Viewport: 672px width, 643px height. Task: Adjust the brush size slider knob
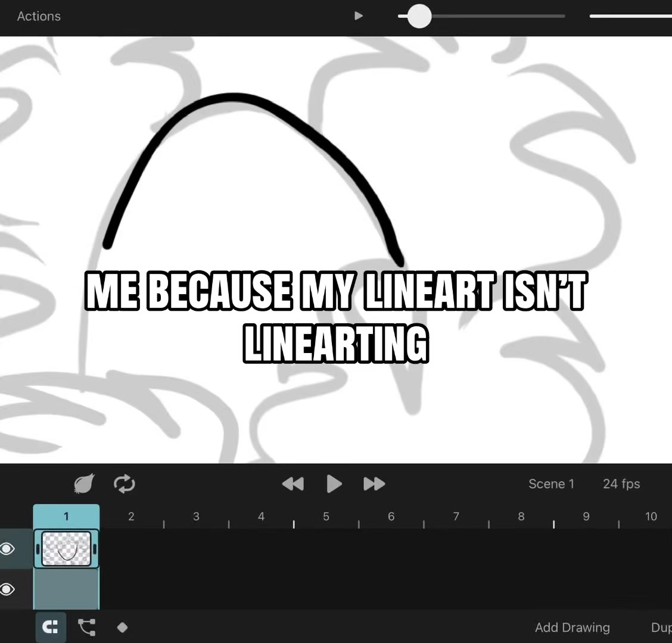(x=419, y=16)
